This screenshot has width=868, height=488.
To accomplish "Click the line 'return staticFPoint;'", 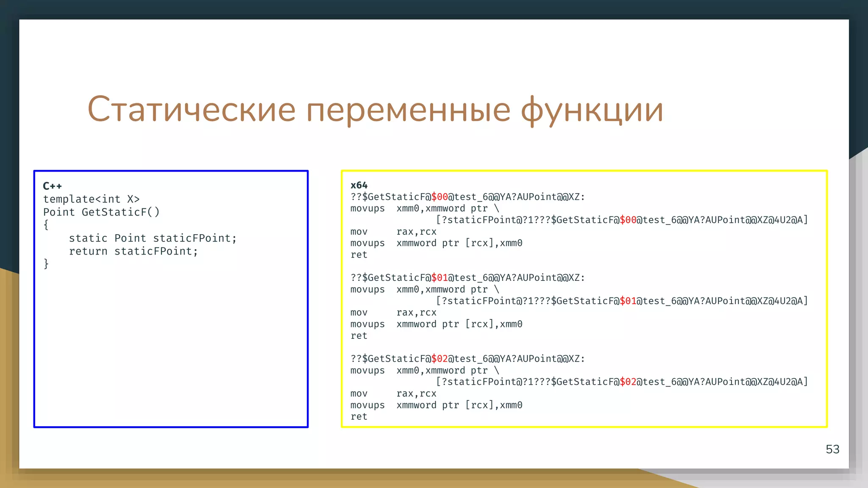I will [x=134, y=251].
